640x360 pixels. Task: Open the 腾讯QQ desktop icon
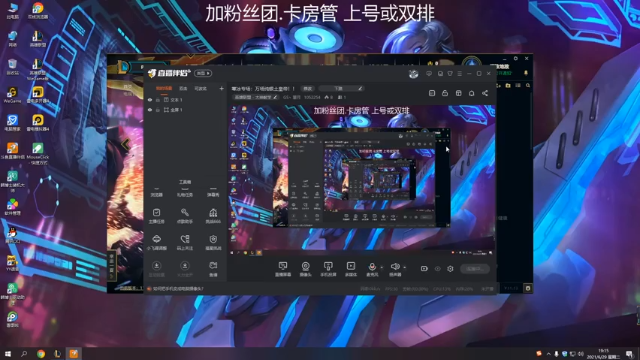12,236
